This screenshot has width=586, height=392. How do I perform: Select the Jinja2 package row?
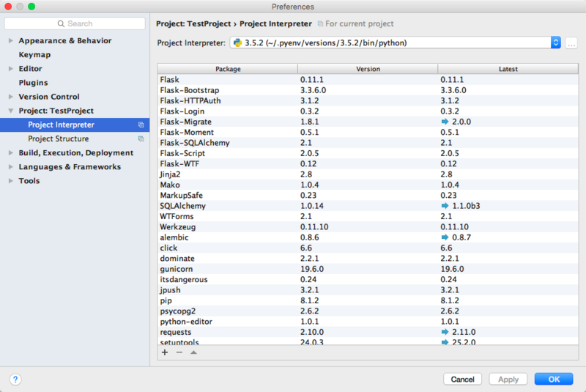tap(368, 174)
